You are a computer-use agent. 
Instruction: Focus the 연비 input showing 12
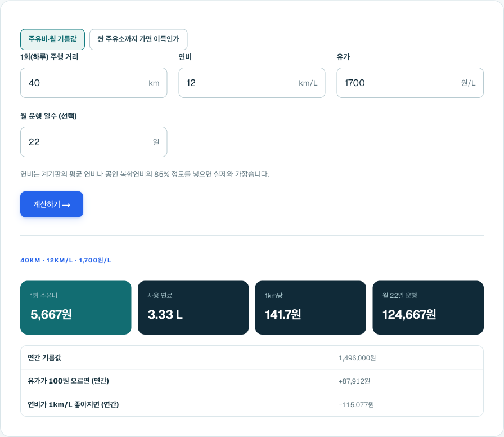pos(251,83)
